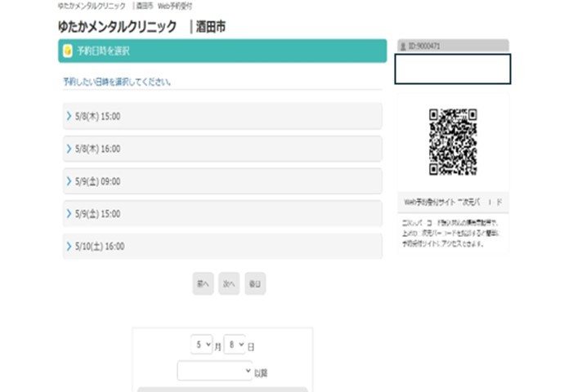Go to previous slots with 前へ
Screen dimensions: 564x392
[x=203, y=284]
